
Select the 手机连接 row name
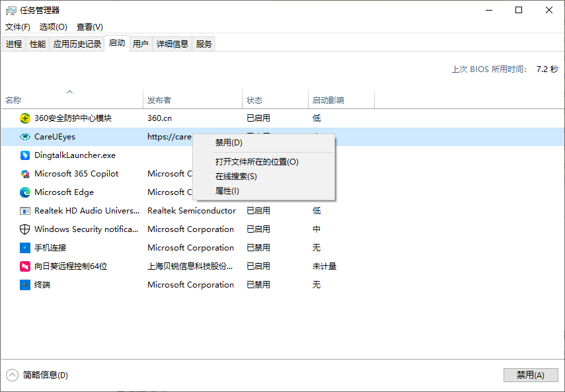(x=50, y=248)
